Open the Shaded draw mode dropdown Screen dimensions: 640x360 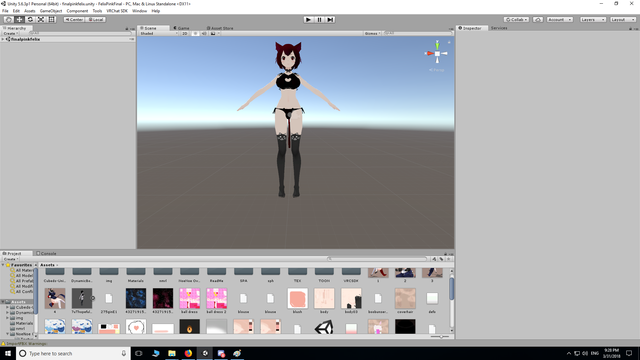click(x=158, y=33)
